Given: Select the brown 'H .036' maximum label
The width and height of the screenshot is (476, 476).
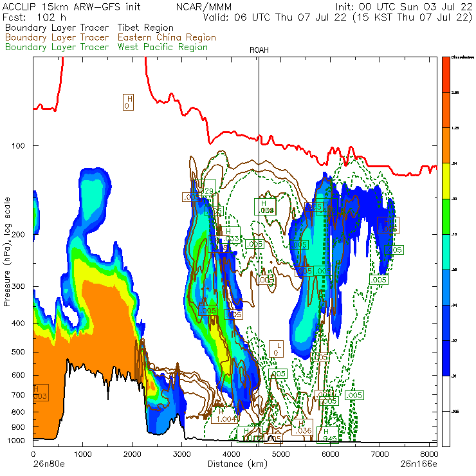Looking at the screenshot, I should coord(302,427).
